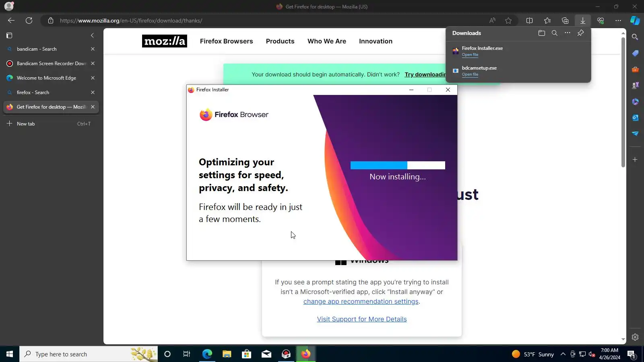This screenshot has width=644, height=362.
Task: Open sidebar Tools briefcase icon
Action: click(x=635, y=69)
